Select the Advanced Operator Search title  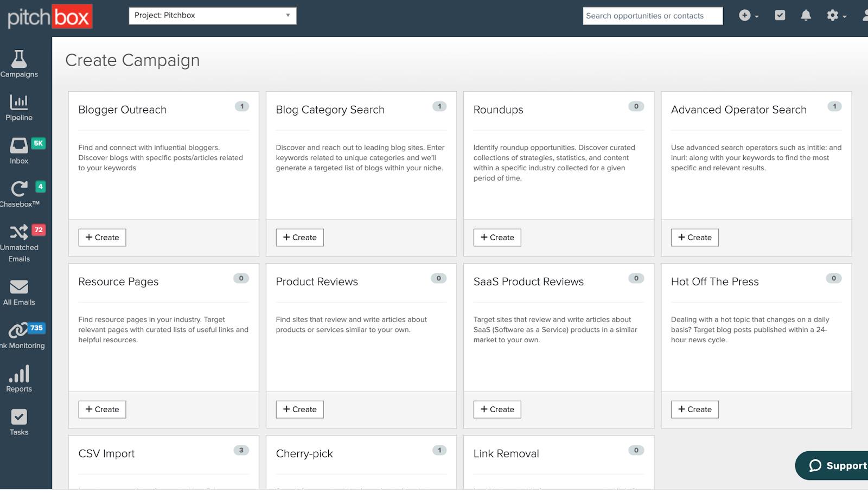(x=738, y=110)
